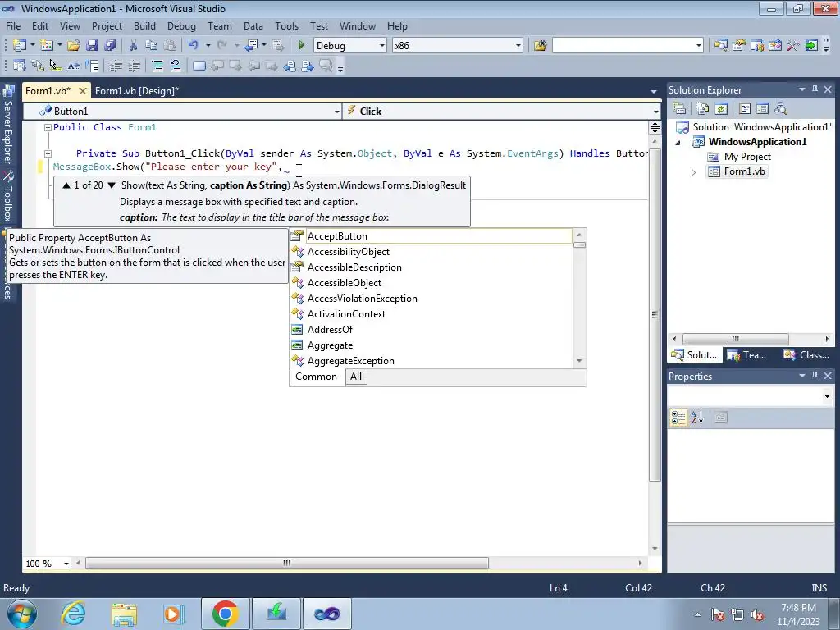Viewport: 840px width, 630px height.
Task: Open the Button1 class name dropdown
Action: click(x=337, y=112)
